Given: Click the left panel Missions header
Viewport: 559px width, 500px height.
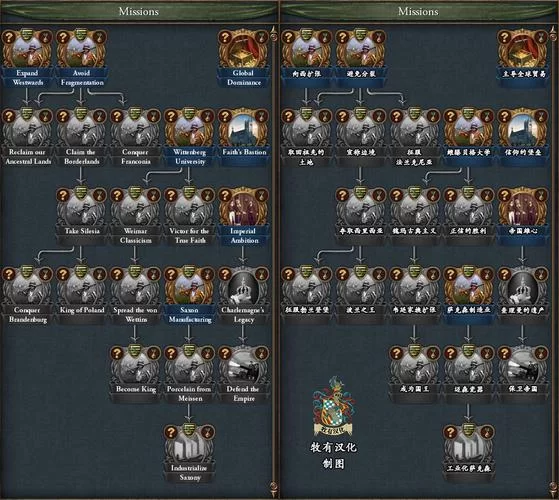Looking at the screenshot, I should click(x=139, y=11).
